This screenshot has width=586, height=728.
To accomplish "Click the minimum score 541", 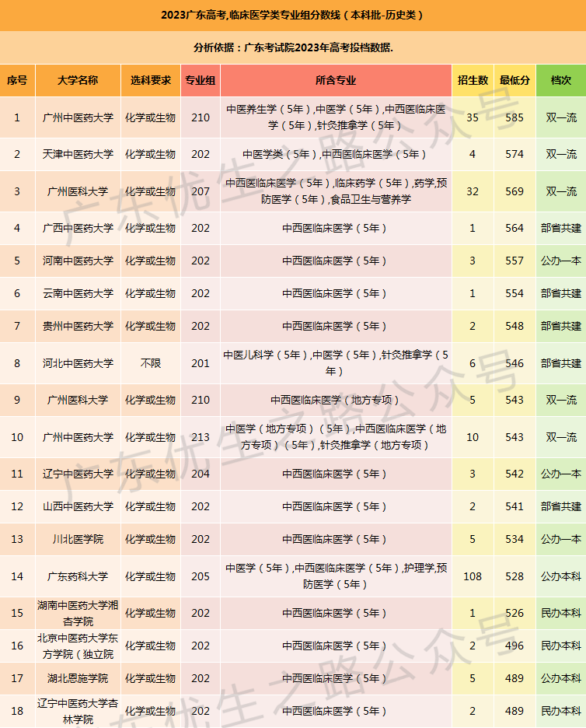I will tap(514, 506).
